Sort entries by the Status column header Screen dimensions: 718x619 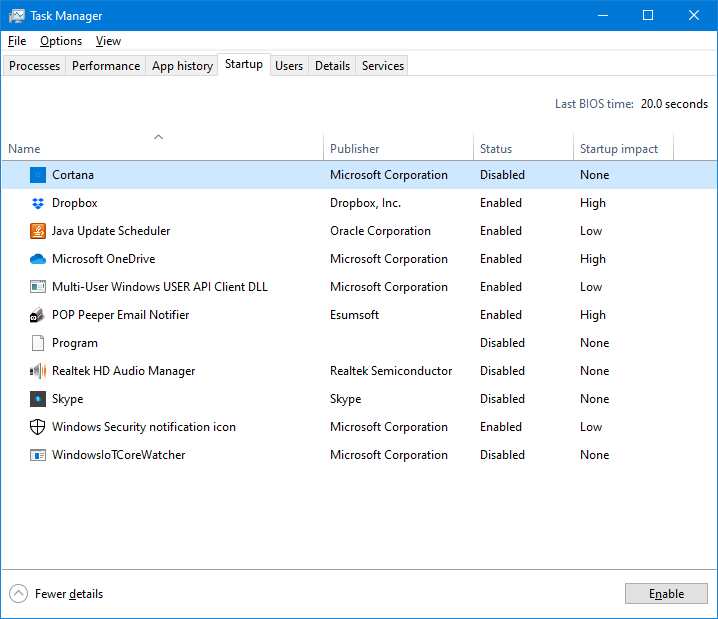(x=496, y=149)
